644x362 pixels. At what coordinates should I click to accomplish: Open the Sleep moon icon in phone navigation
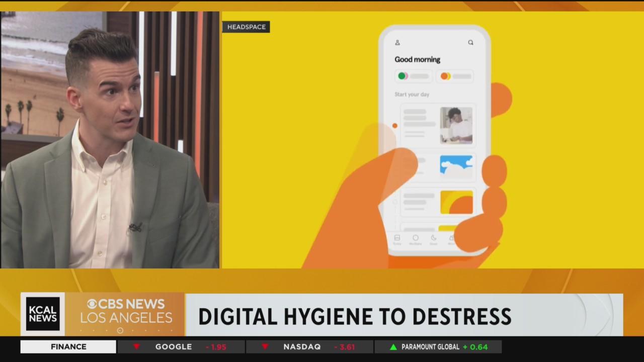click(433, 238)
